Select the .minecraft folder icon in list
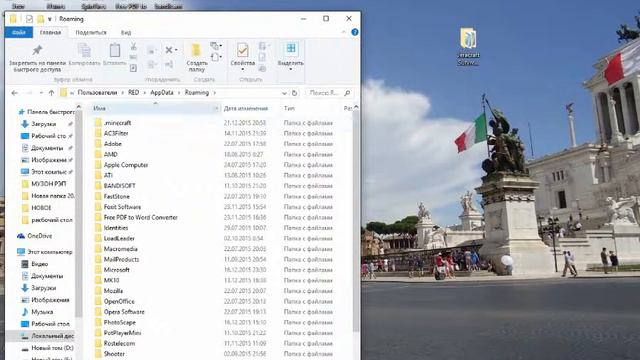 click(98, 122)
